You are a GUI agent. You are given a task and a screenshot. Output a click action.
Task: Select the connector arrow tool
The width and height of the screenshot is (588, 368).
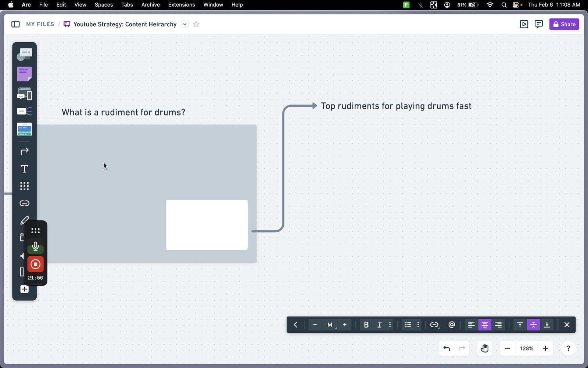24,151
